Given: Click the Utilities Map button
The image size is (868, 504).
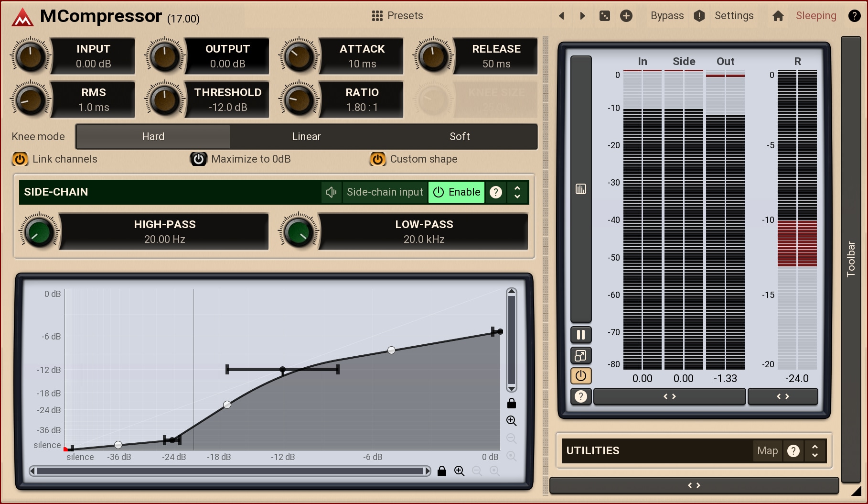Looking at the screenshot, I should [767, 451].
